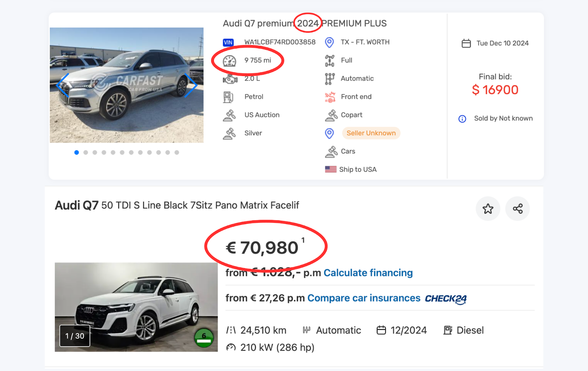Click the blue VIN badge icon
The height and width of the screenshot is (371, 588).
point(228,42)
